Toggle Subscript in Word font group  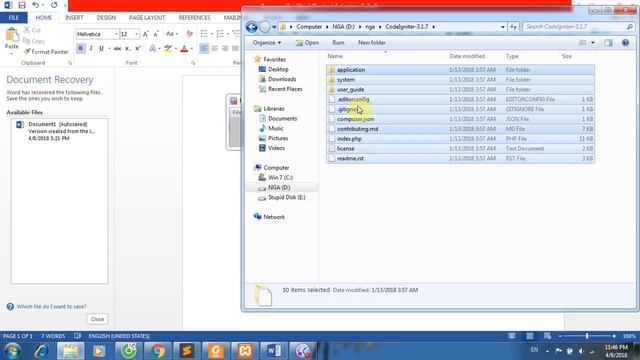[128, 49]
